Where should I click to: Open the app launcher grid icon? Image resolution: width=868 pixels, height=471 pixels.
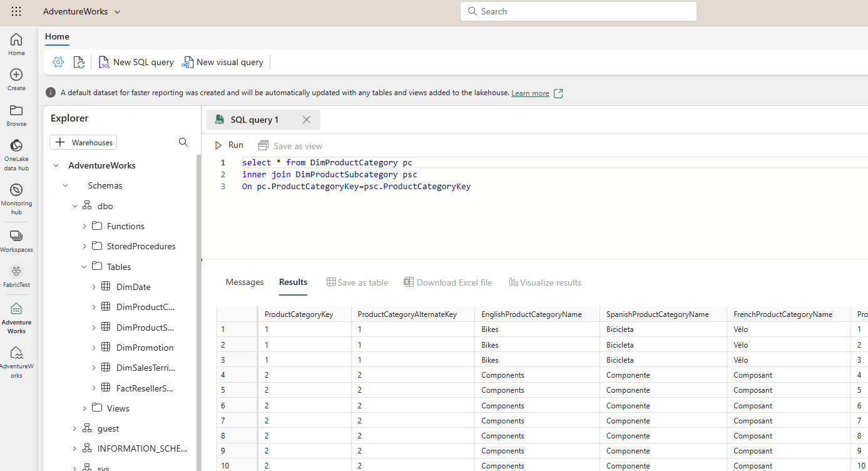pos(16,11)
